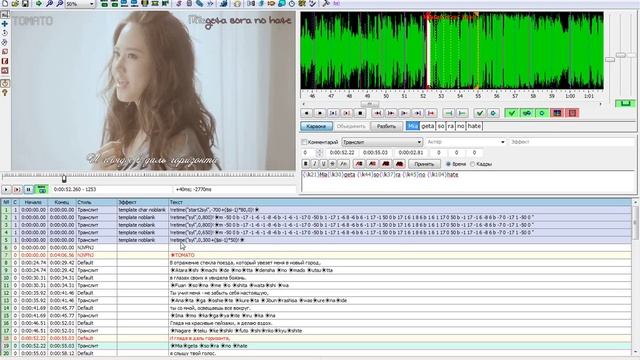The width and height of the screenshot is (640, 360).
Task: Go to previous line in audio
Action: [307, 113]
